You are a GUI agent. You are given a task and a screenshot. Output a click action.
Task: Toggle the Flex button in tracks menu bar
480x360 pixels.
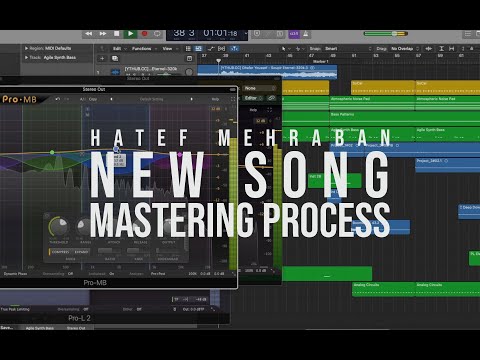[x=222, y=49]
